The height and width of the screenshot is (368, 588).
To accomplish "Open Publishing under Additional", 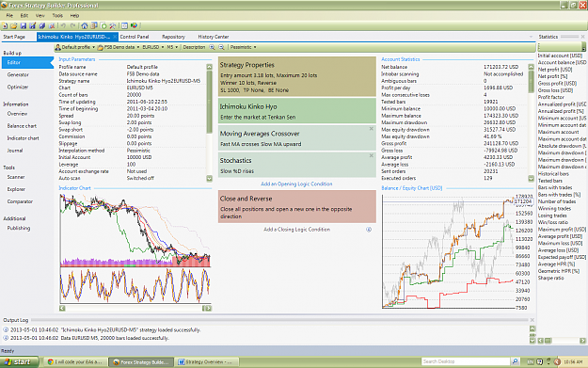I will point(19,228).
